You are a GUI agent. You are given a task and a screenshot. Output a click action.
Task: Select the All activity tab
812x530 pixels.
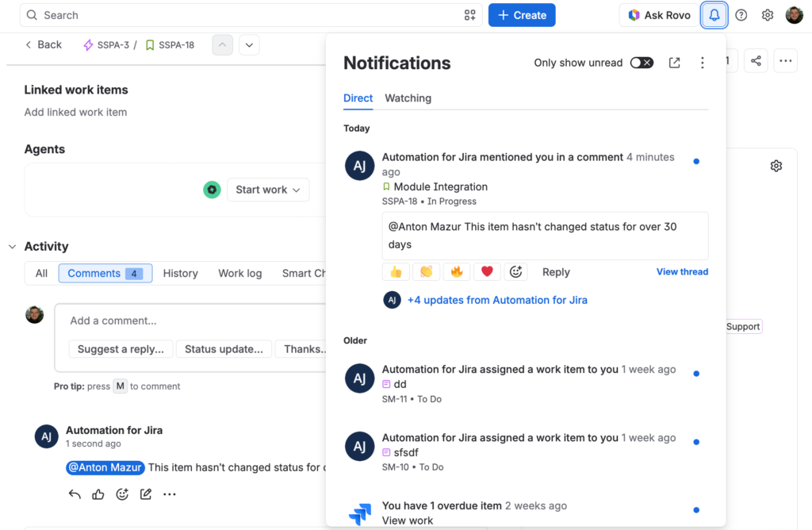(41, 273)
